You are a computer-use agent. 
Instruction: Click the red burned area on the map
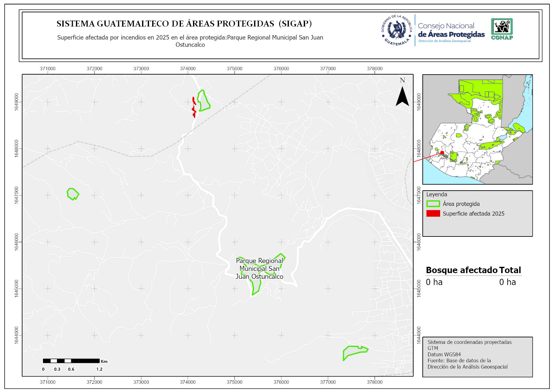194,107
